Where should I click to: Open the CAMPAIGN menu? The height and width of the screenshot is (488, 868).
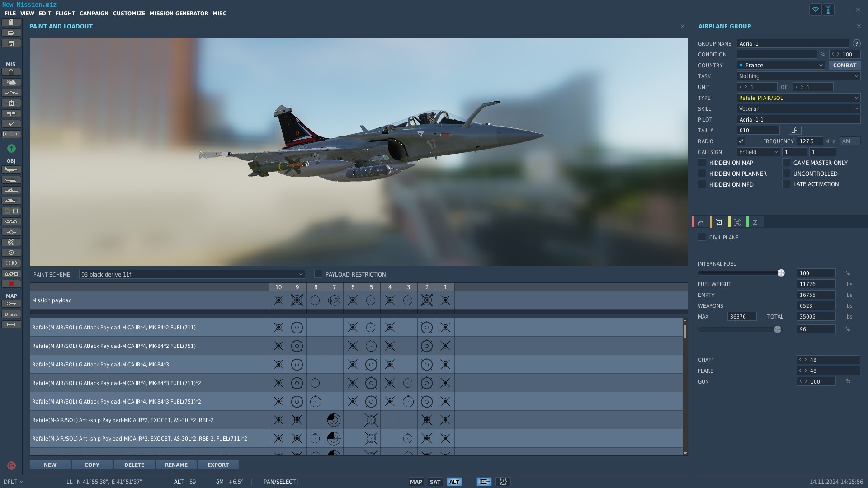[x=94, y=13]
